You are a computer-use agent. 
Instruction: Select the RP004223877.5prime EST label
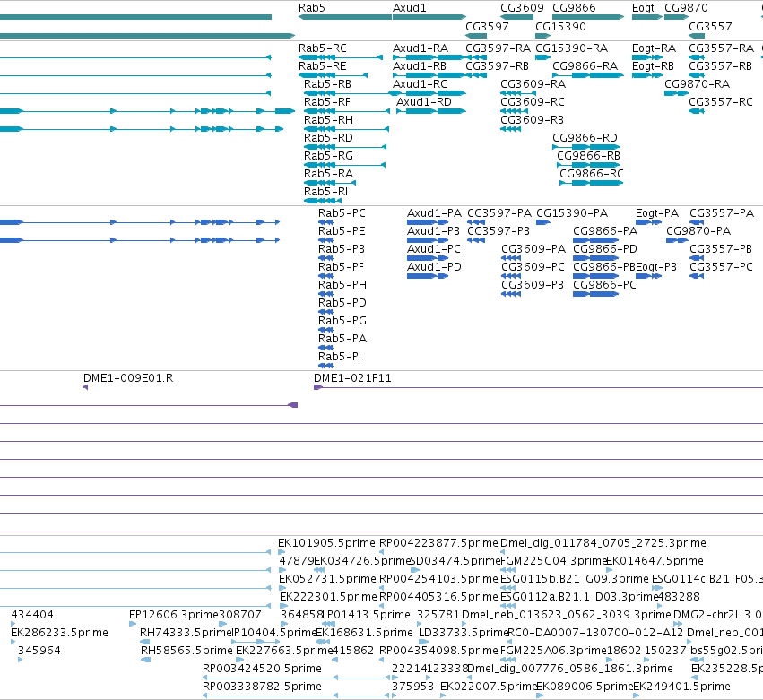tap(438, 543)
